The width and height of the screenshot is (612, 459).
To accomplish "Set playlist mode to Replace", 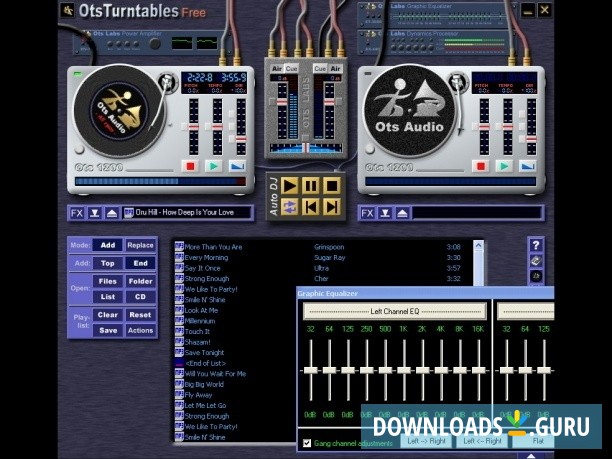I will (140, 245).
